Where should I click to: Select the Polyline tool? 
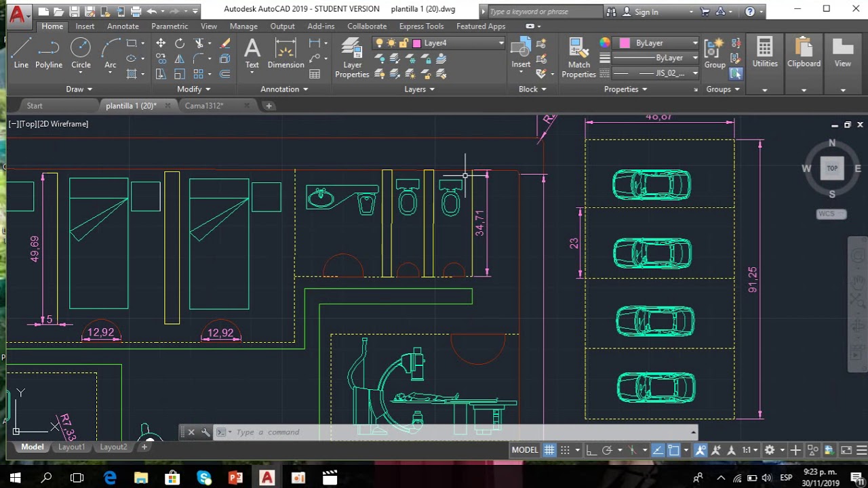tap(49, 54)
